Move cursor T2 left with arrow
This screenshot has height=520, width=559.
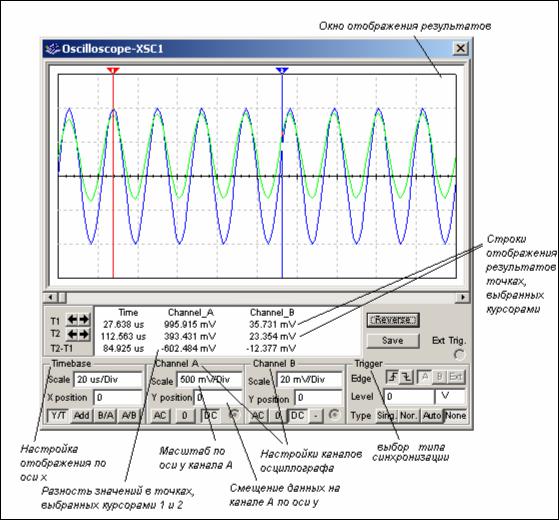72,334
